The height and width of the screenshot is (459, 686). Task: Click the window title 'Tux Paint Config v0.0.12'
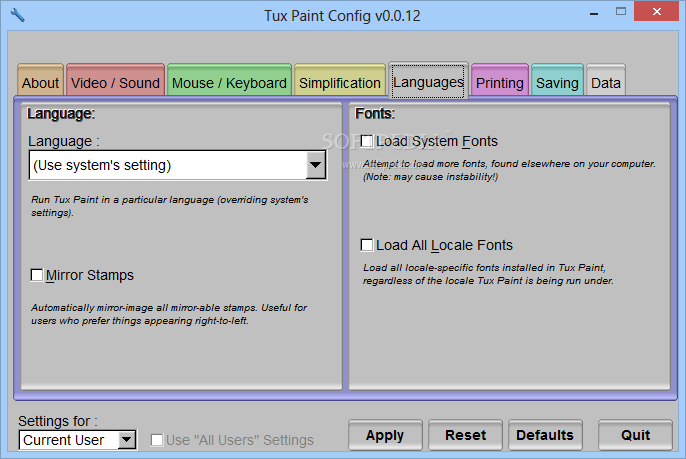point(342,16)
